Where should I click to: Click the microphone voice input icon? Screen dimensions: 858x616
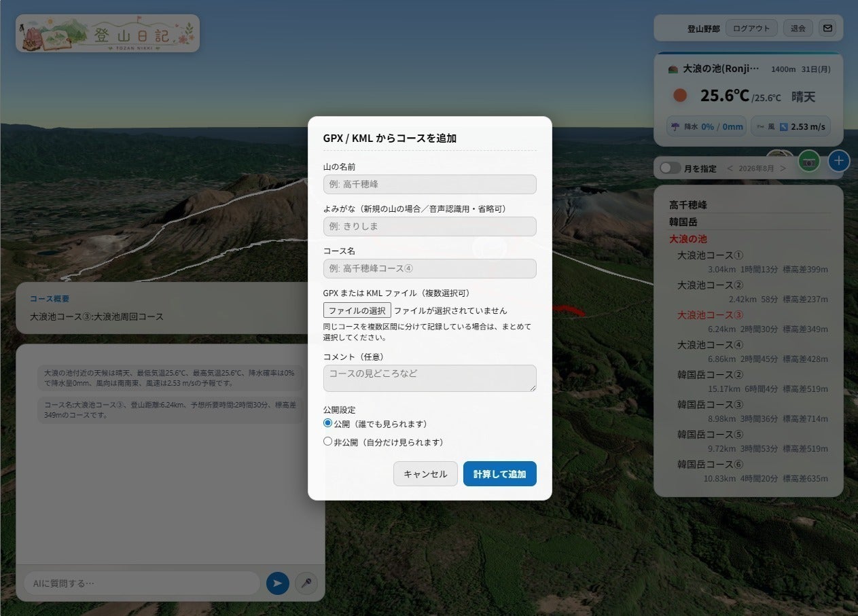point(306,583)
